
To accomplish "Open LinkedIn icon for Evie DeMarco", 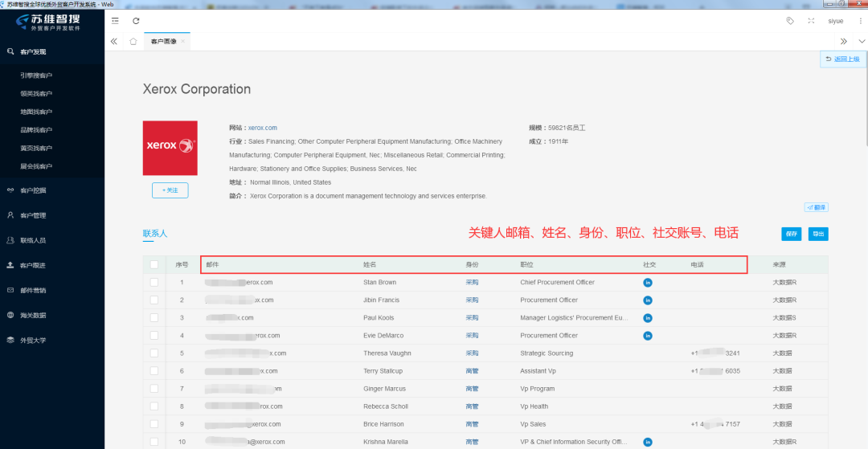I will (647, 336).
